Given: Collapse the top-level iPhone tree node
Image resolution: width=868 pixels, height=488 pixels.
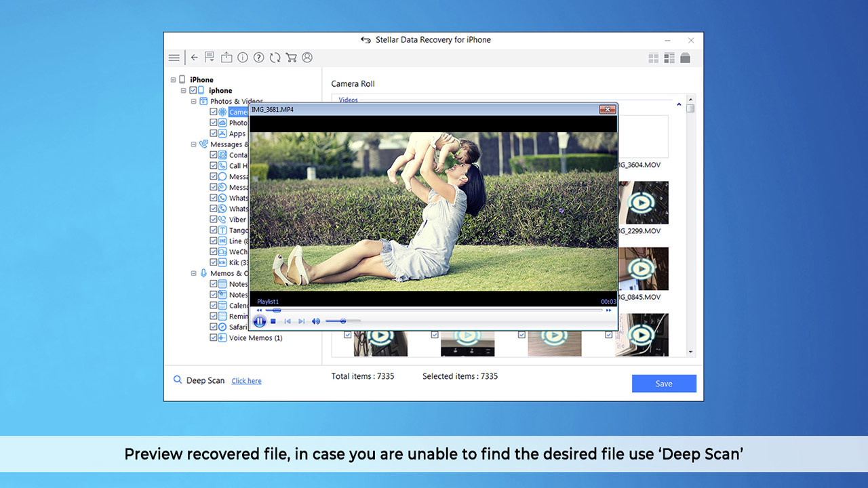Looking at the screenshot, I should click(174, 80).
